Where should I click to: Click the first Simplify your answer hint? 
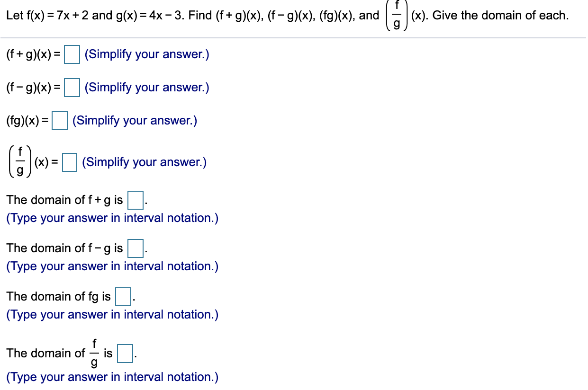pyautogui.click(x=147, y=54)
